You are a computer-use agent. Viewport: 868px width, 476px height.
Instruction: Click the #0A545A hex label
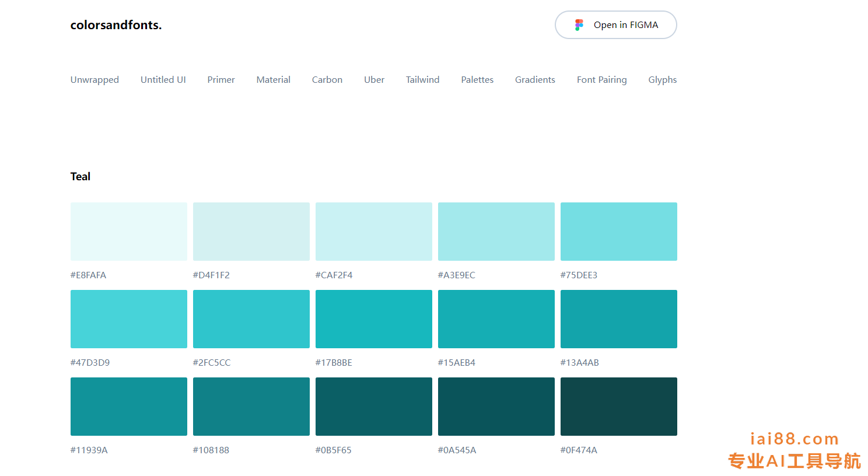[457, 450]
